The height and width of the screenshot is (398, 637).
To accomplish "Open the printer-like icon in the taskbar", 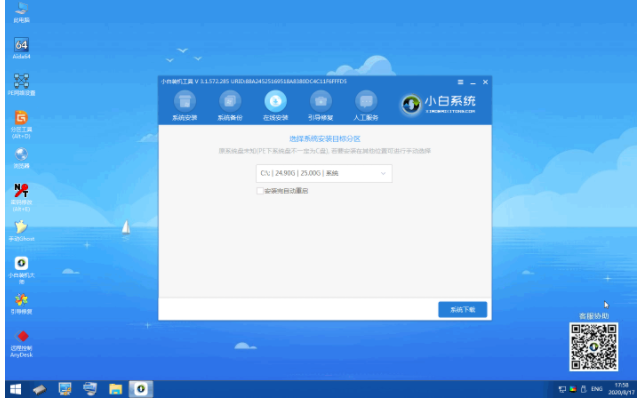I will pos(90,389).
